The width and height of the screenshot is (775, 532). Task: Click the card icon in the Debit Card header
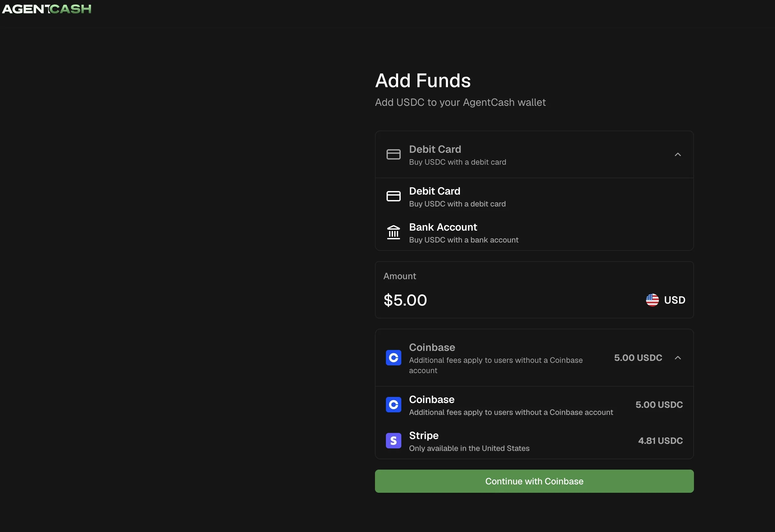click(x=394, y=154)
